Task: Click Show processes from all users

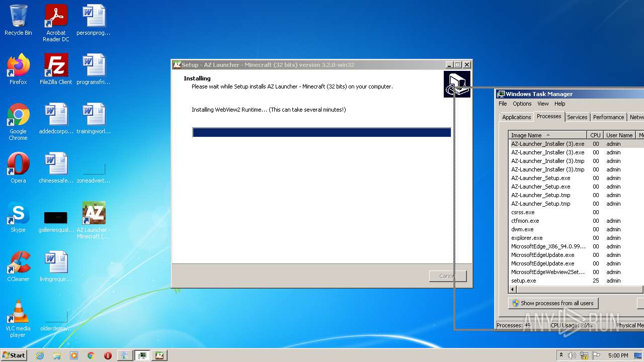Action: coord(553,303)
